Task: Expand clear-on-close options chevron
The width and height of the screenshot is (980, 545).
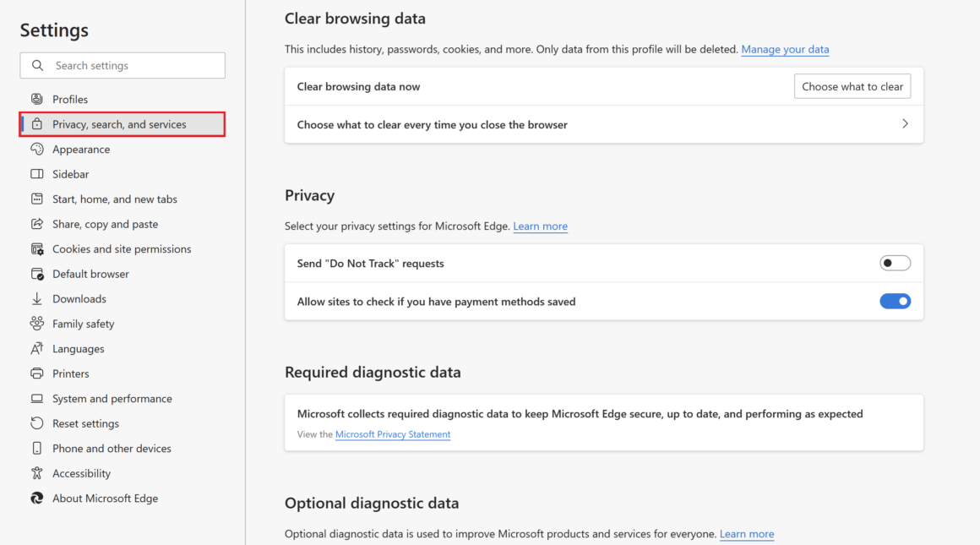Action: [x=905, y=124]
